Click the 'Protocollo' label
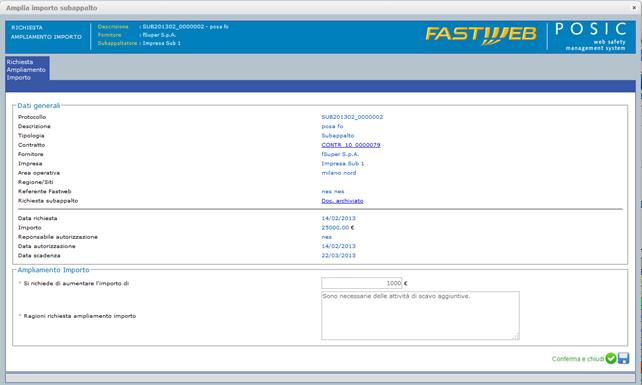The height and width of the screenshot is (385, 642). coord(32,117)
